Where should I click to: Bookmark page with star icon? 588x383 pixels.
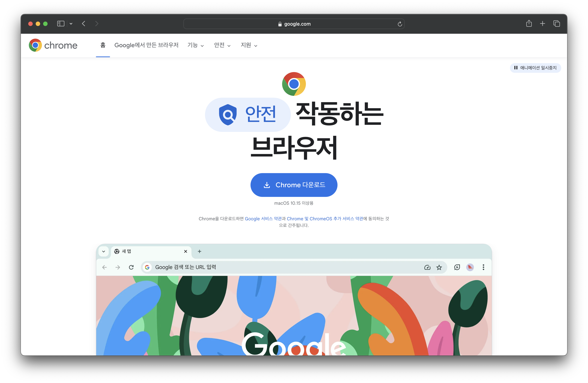[x=439, y=267]
